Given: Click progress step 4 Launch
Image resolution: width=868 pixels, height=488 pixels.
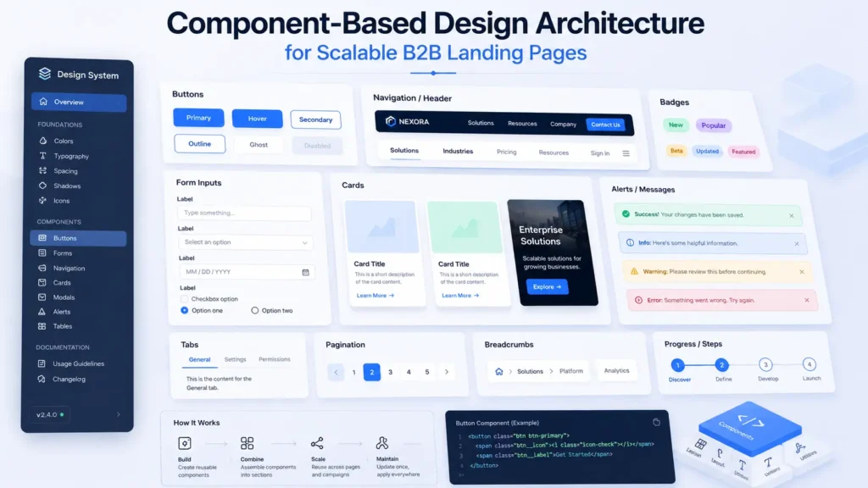Looking at the screenshot, I should click(810, 364).
